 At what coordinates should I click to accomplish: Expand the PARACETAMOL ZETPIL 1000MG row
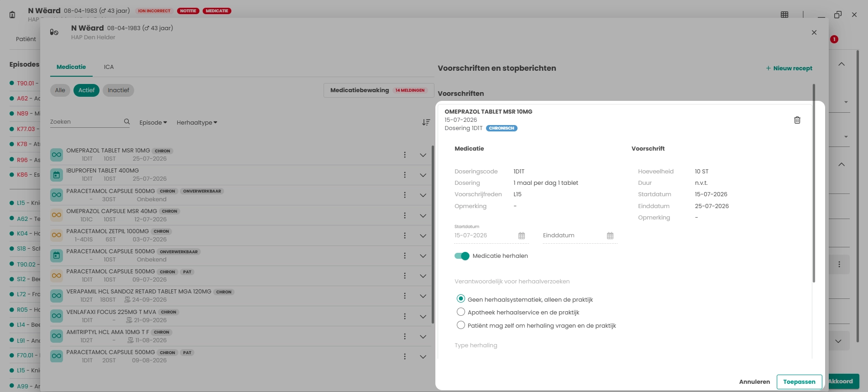[x=423, y=236]
